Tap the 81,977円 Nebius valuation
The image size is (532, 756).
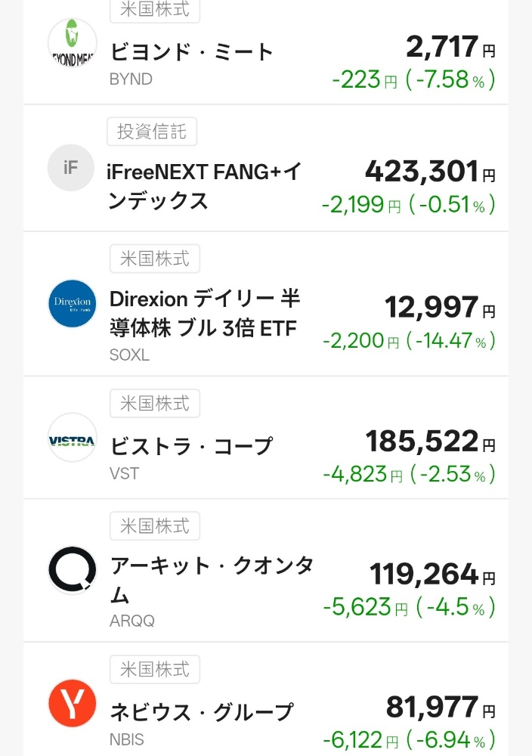pyautogui.click(x=441, y=708)
